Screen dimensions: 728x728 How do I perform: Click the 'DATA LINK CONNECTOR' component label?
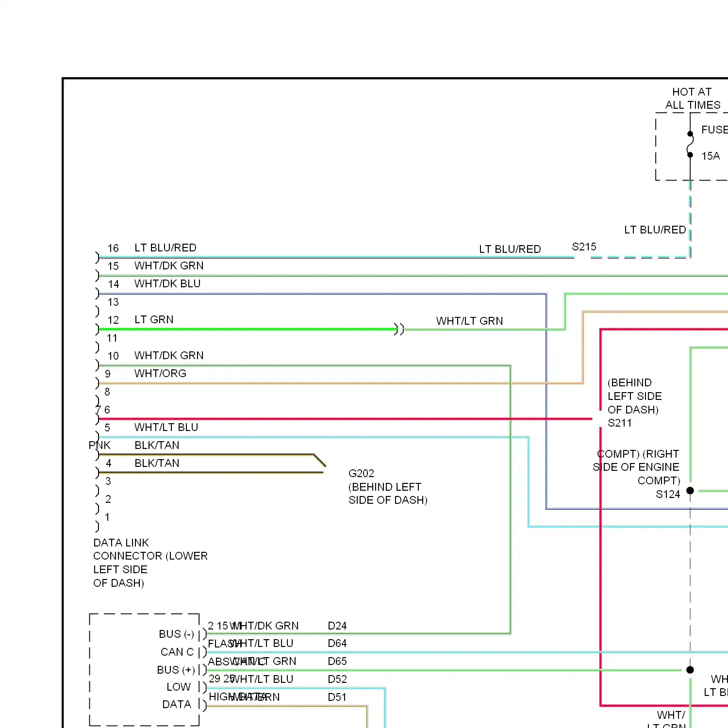click(x=150, y=563)
